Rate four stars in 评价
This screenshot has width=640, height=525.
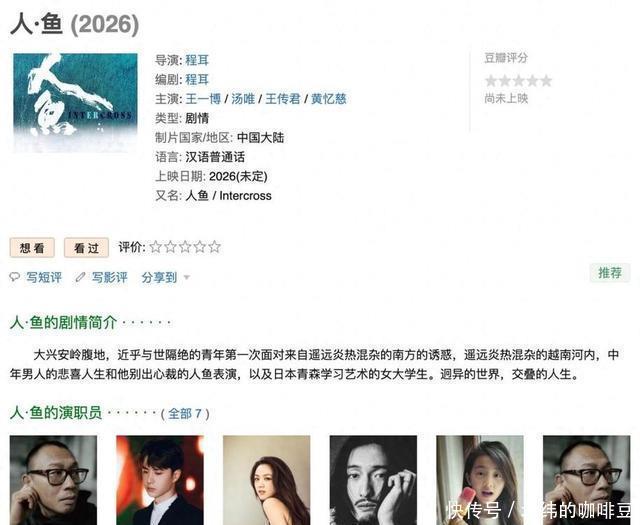[x=200, y=247]
